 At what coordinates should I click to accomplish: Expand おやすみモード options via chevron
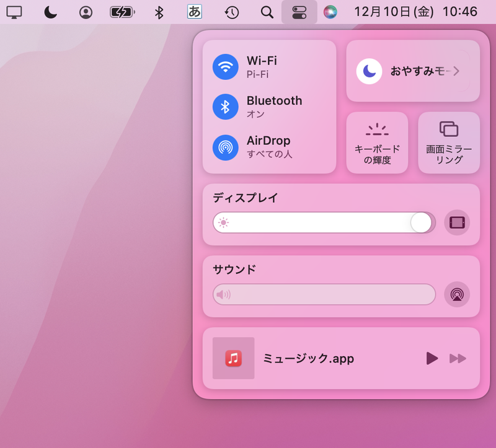(457, 71)
